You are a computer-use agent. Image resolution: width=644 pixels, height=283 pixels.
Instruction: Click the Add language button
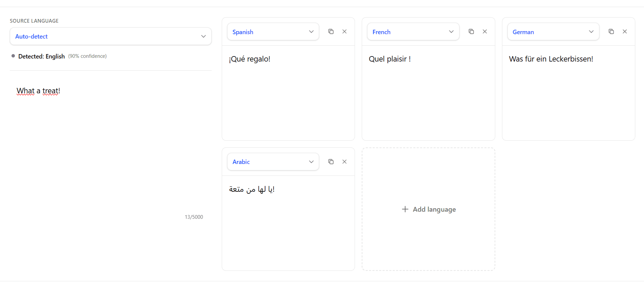434,209
